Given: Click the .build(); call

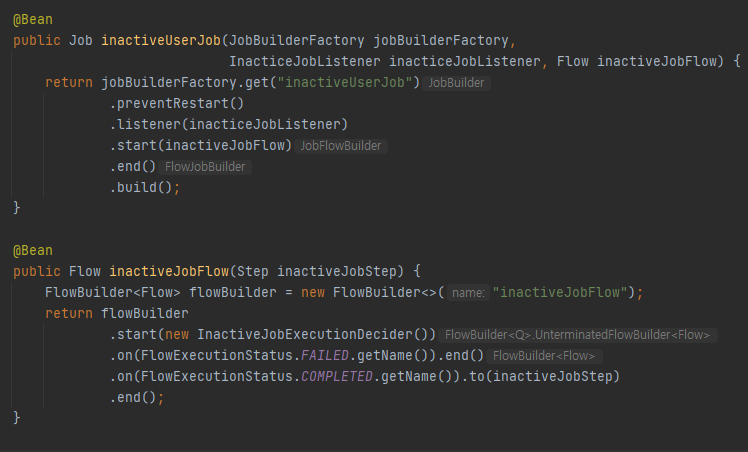Looking at the screenshot, I should [x=145, y=187].
